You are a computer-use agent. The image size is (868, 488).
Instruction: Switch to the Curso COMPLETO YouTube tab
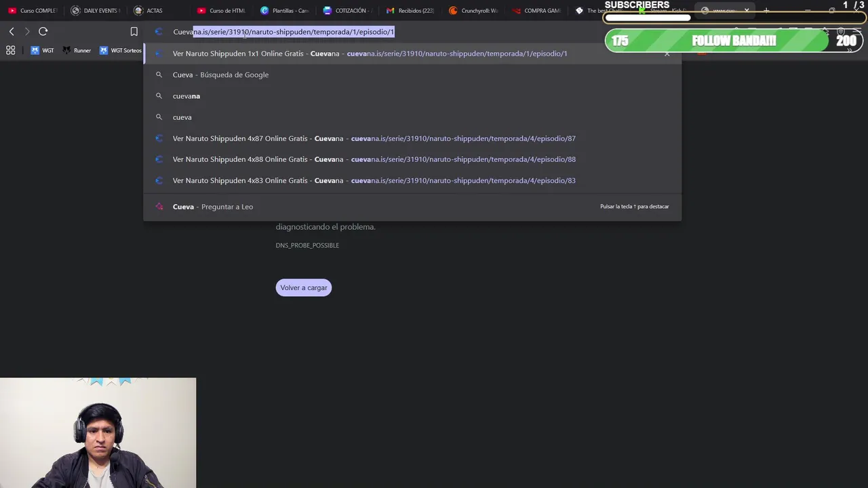33,11
